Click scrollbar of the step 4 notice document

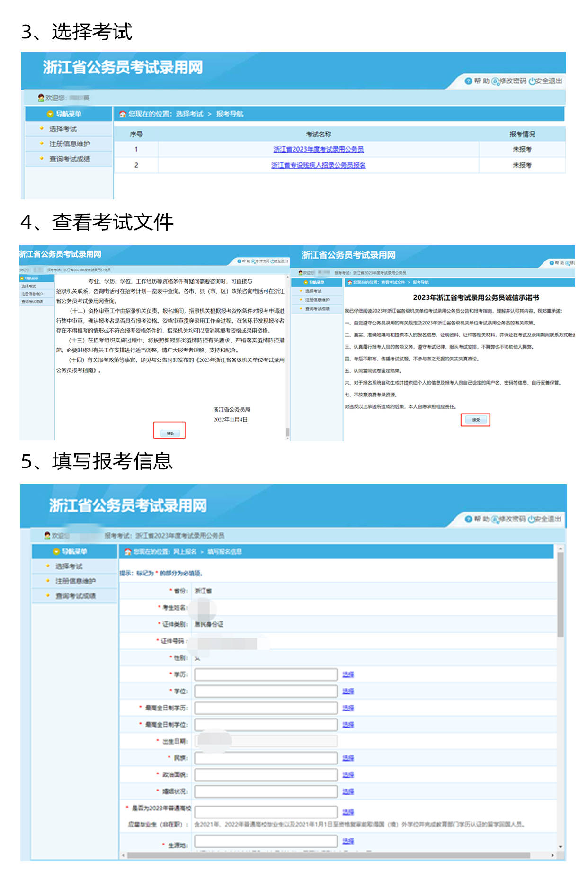tap(287, 432)
